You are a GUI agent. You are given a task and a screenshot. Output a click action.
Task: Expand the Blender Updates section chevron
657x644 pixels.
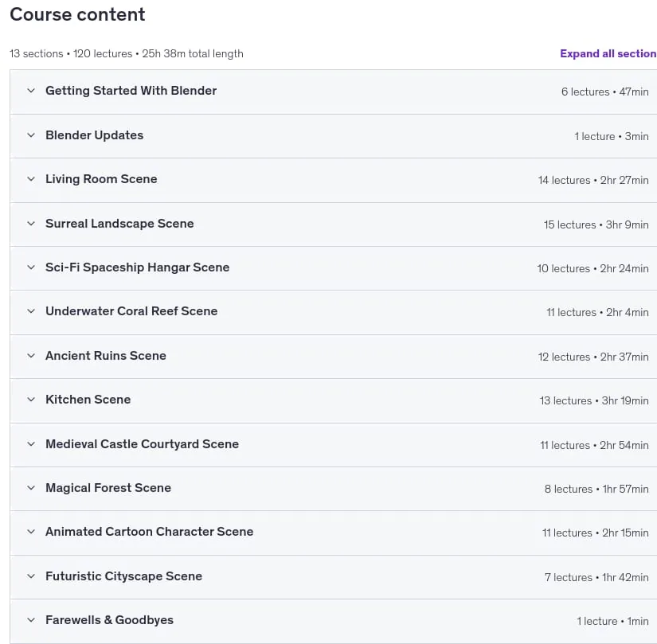click(31, 135)
